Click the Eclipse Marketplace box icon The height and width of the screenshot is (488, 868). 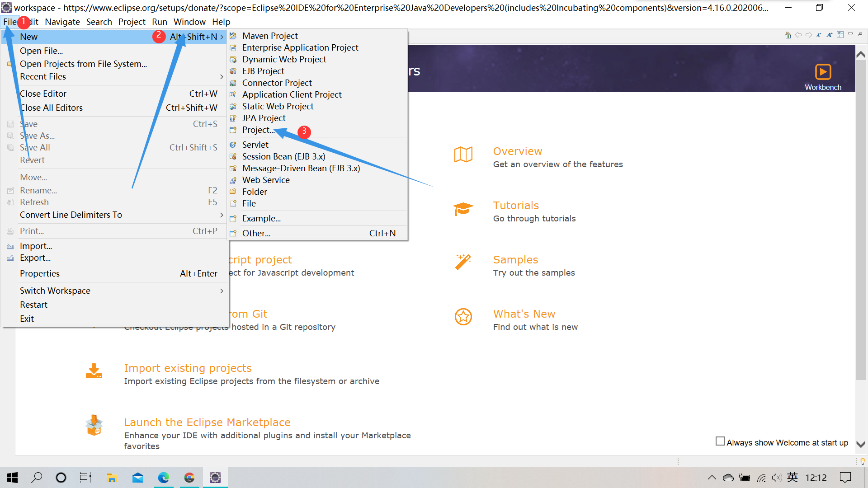pos(94,425)
